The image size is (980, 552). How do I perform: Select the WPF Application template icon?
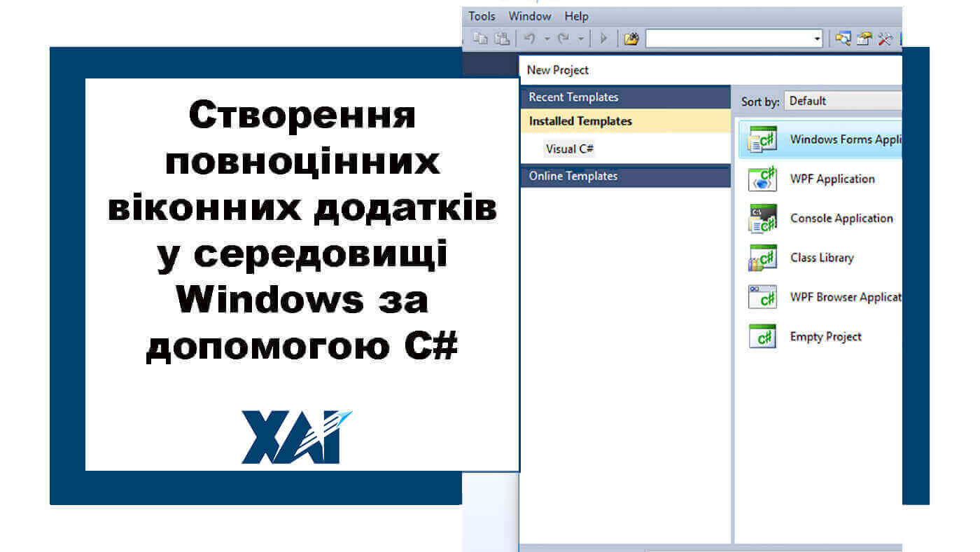point(763,179)
